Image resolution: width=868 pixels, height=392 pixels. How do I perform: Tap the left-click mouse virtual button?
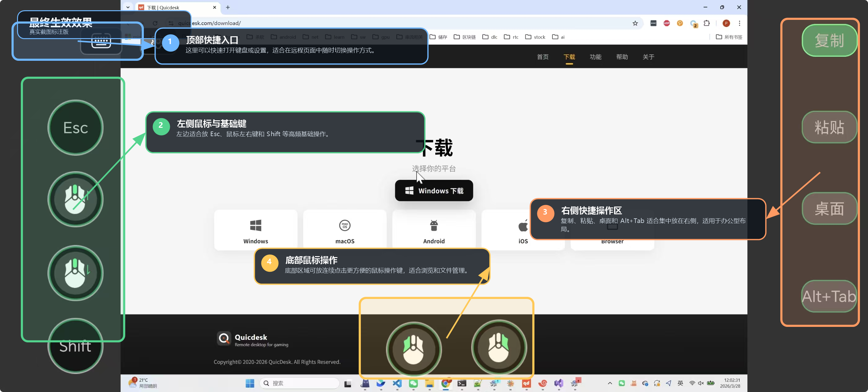(414, 349)
